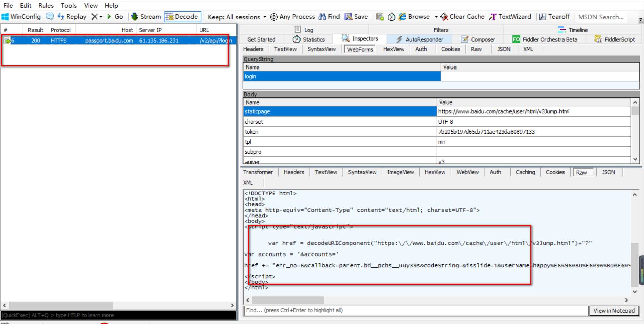Switch to the Filters tab
The width and height of the screenshot is (644, 324).
click(441, 30)
